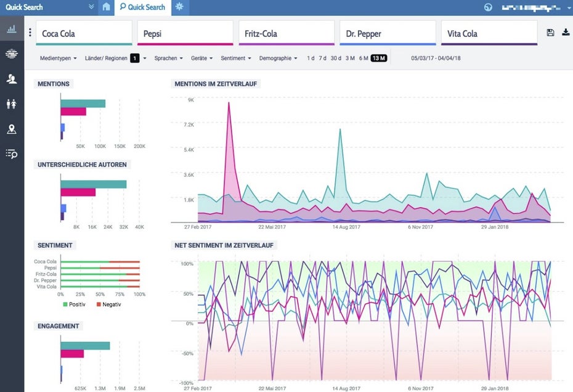Click the save disk icon
The image size is (573, 392).
[x=550, y=33]
